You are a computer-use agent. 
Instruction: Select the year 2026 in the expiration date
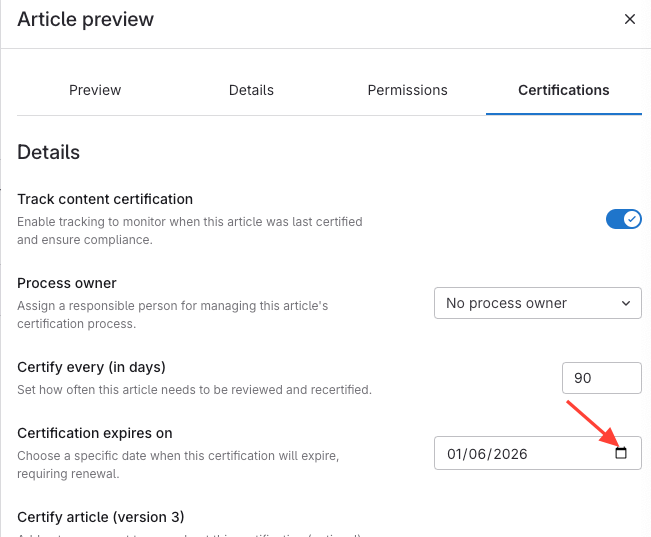[x=508, y=453]
